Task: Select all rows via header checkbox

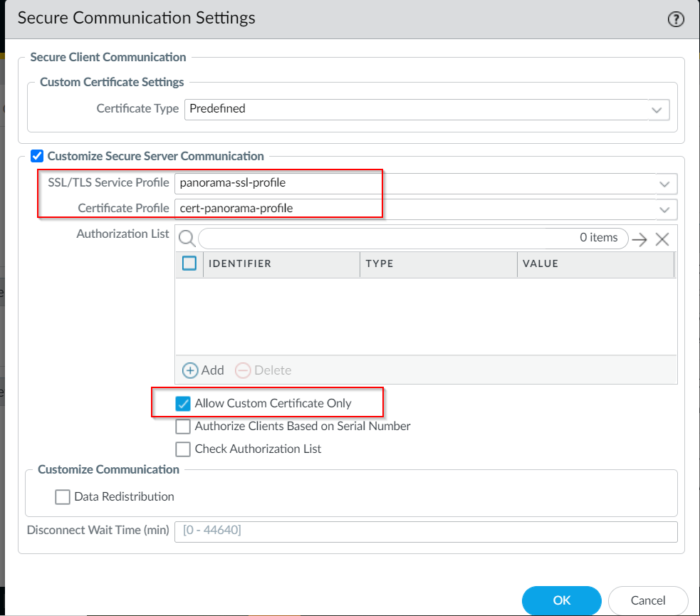Action: pyautogui.click(x=189, y=263)
